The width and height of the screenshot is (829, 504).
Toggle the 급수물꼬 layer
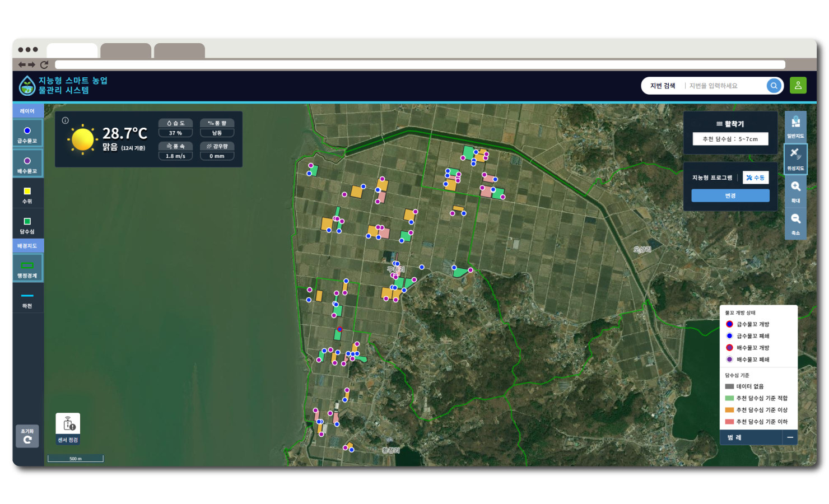tap(27, 134)
